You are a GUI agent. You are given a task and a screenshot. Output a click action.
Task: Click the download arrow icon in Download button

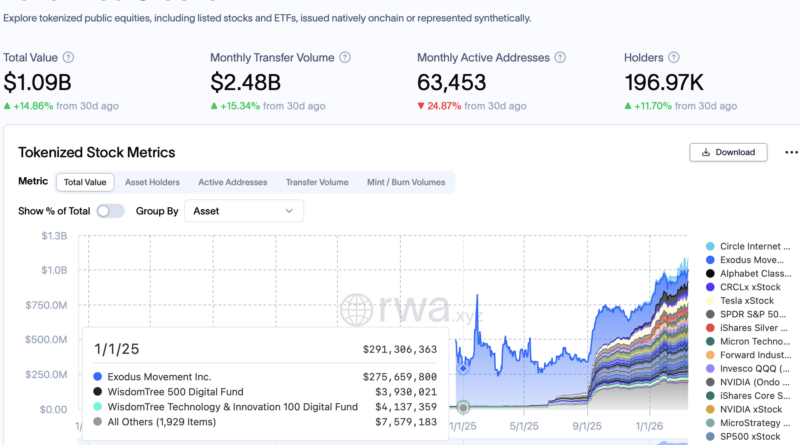coord(706,152)
